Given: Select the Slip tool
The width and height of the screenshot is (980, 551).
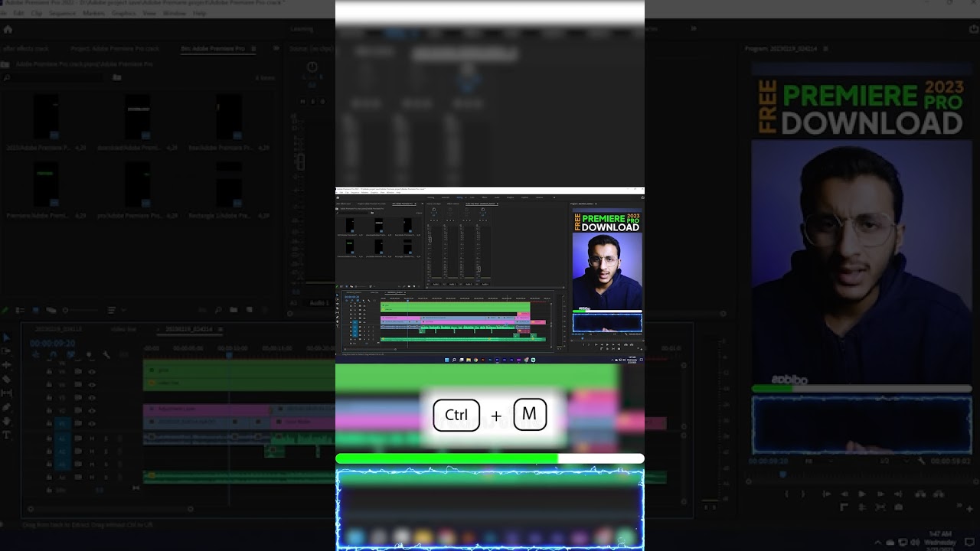Looking at the screenshot, I should (x=7, y=393).
